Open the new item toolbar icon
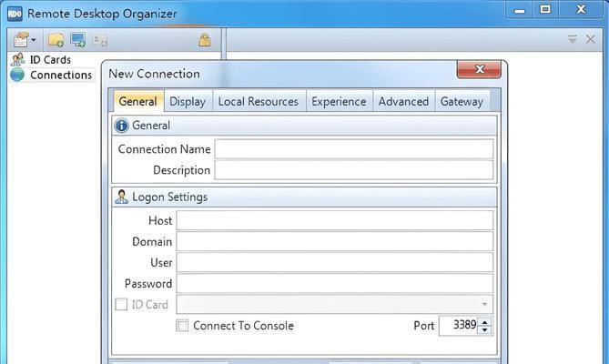 21,39
